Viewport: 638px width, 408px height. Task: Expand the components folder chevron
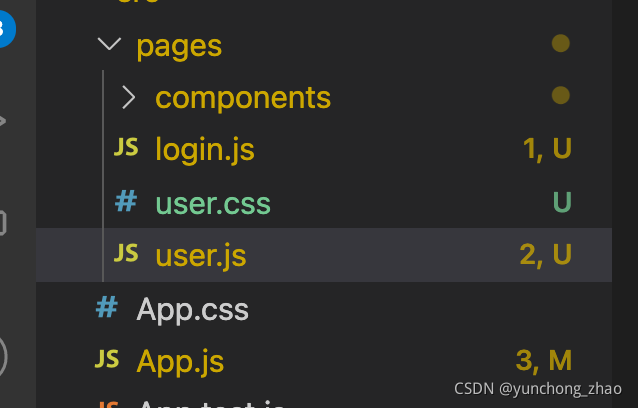pos(129,97)
